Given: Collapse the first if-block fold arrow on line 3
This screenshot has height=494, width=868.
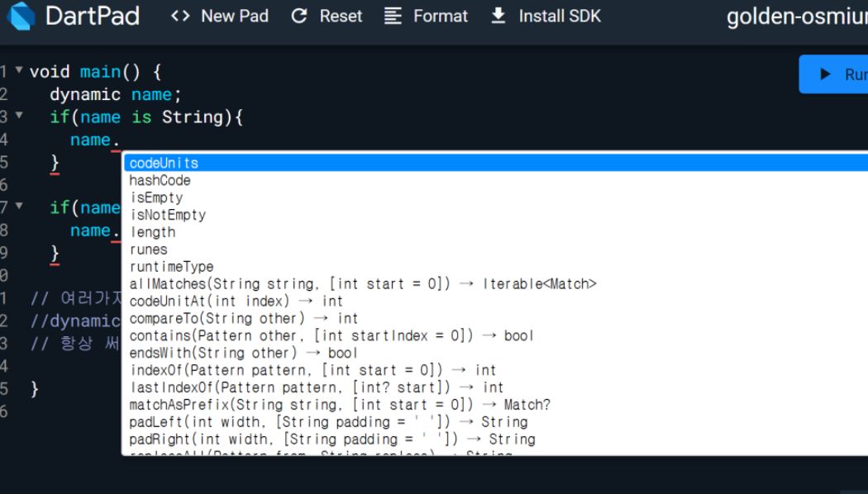Looking at the screenshot, I should pos(19,116).
